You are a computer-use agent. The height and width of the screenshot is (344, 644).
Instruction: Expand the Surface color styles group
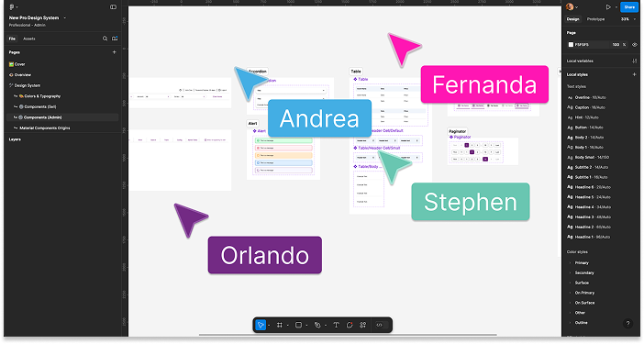point(582,283)
